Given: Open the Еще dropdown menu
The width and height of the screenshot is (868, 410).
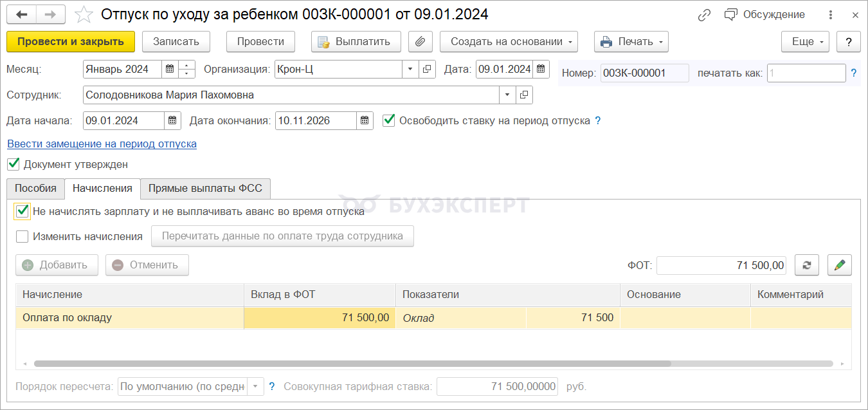Looking at the screenshot, I should tap(805, 42).
